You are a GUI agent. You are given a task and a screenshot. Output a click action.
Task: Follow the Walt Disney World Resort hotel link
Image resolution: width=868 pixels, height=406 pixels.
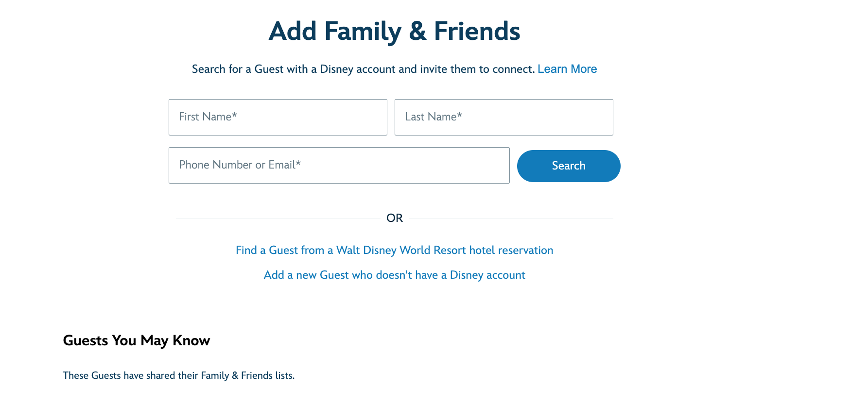(394, 250)
